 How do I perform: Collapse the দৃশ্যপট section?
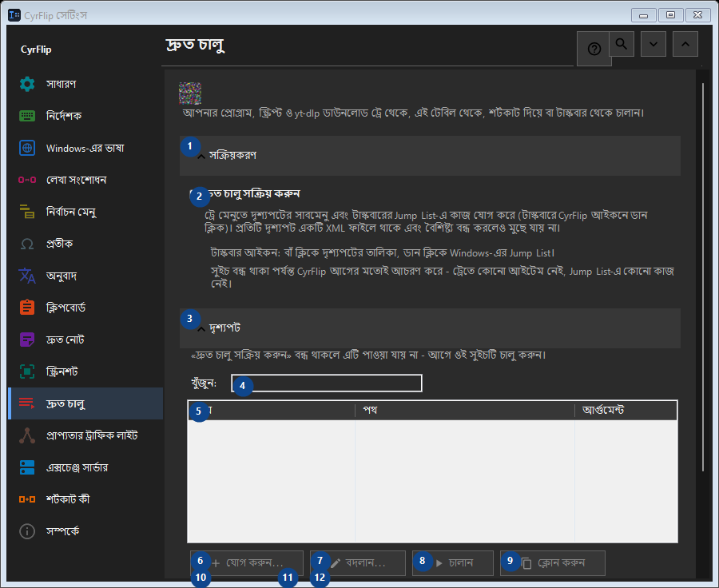tap(430, 328)
